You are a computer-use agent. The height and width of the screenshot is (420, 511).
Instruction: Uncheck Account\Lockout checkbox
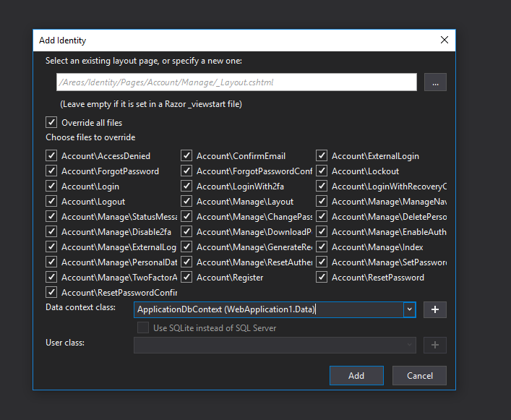(x=322, y=171)
